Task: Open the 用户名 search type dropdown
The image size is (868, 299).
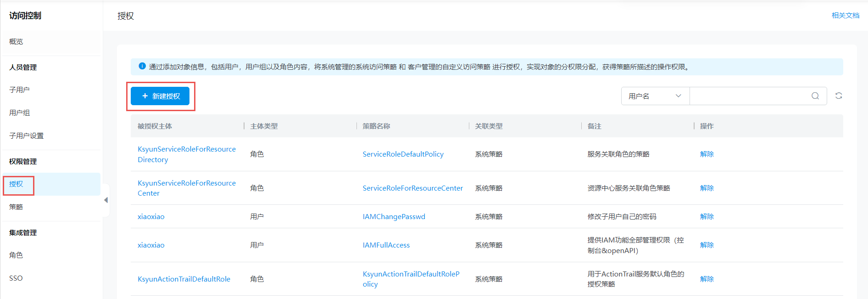Action: [655, 96]
